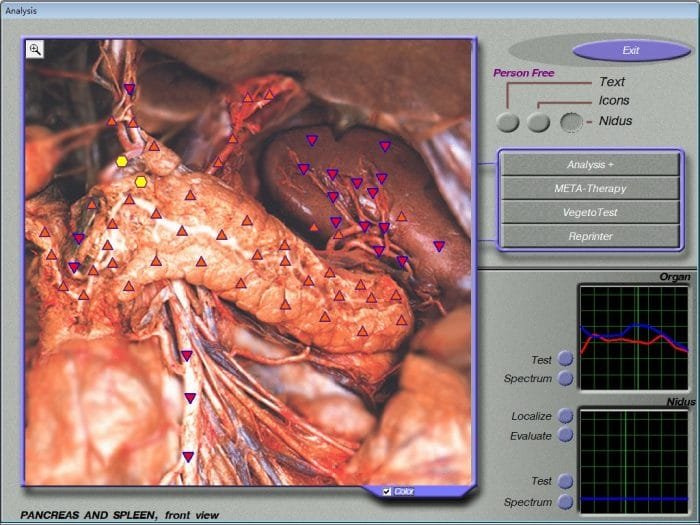Open META-Therapy from the panel
The image size is (700, 525).
click(590, 188)
